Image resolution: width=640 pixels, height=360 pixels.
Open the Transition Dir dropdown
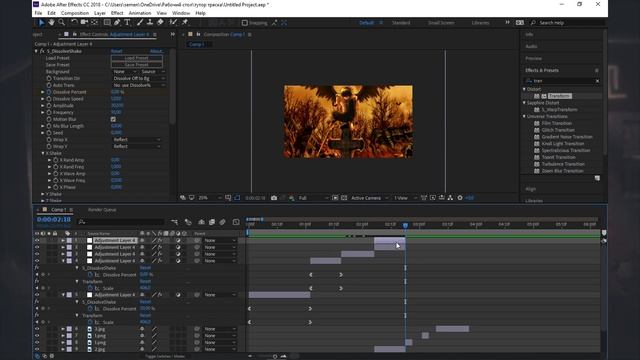coord(139,78)
